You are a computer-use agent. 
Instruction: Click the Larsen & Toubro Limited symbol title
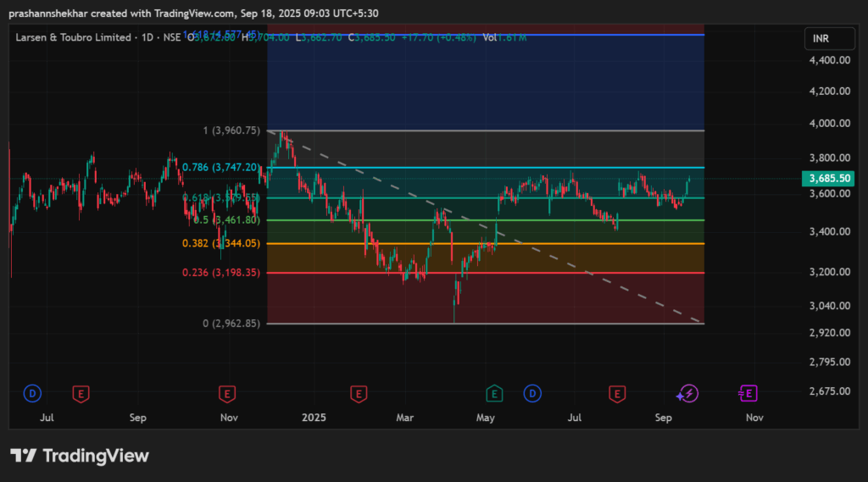click(73, 37)
